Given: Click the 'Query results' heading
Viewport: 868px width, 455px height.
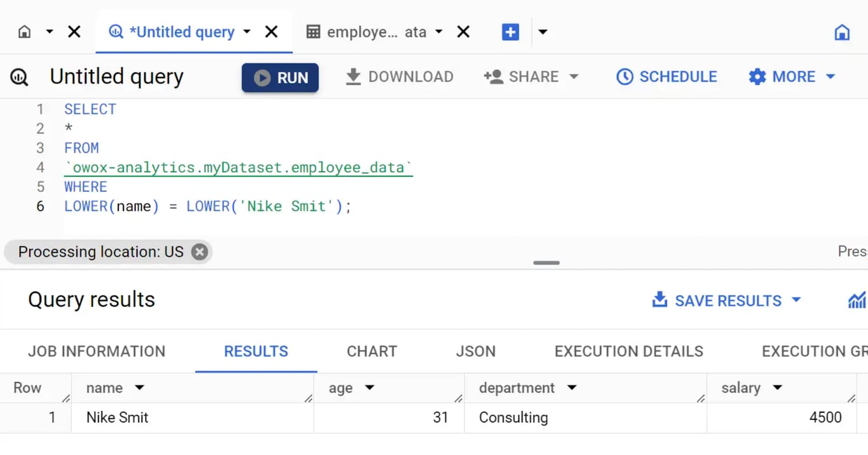Looking at the screenshot, I should tap(92, 299).
